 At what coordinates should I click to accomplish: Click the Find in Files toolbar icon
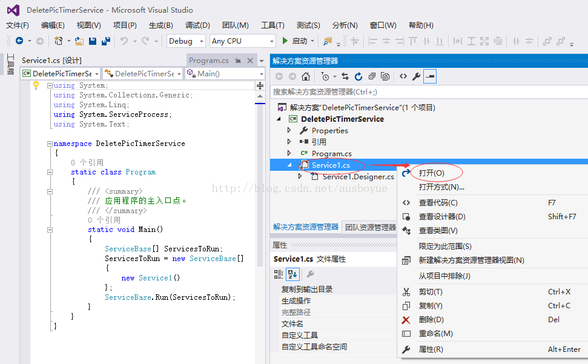(328, 41)
